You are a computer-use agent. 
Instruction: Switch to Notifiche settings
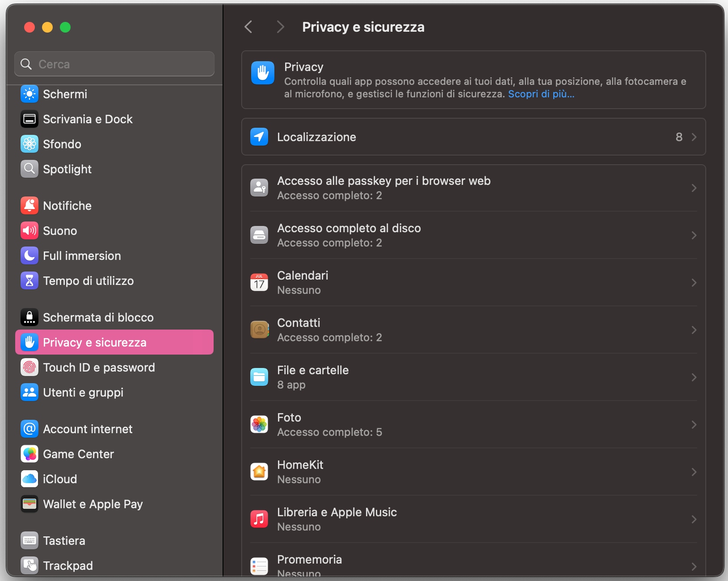tap(68, 205)
